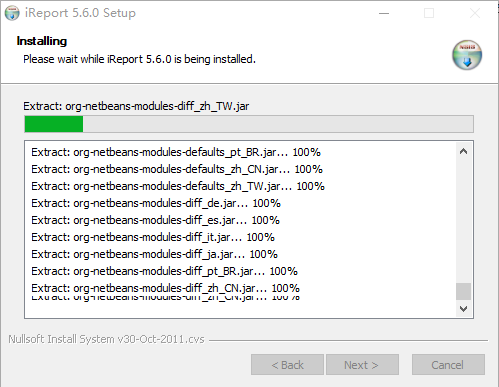Select the diff_ja.jar log line

[x=154, y=254]
